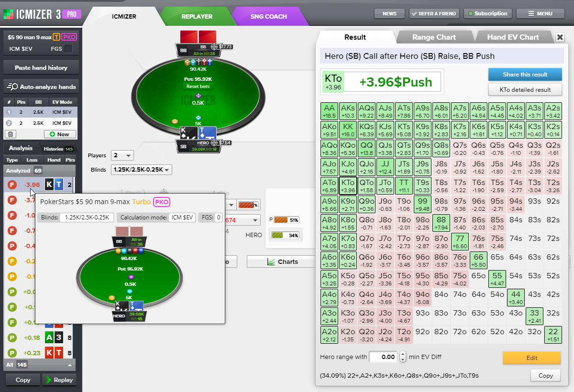Click Hero bounty target icon near $7.54

point(214,142)
